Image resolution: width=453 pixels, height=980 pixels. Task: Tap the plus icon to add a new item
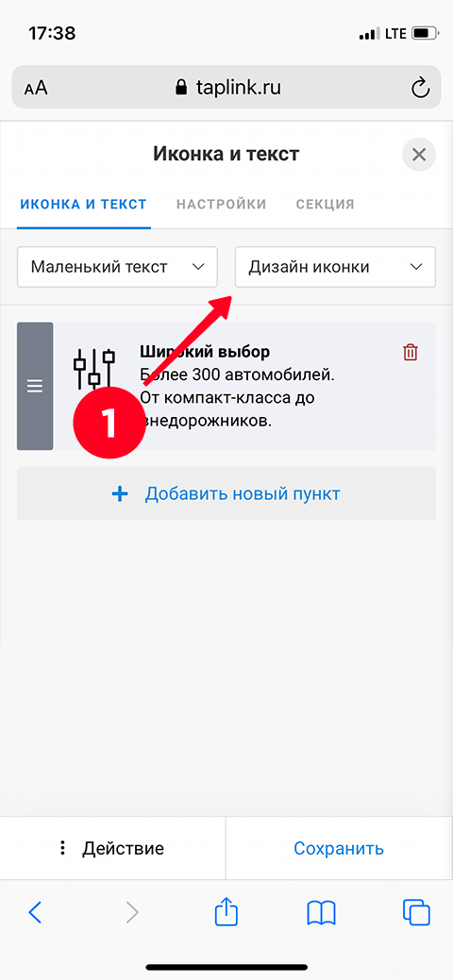click(120, 494)
